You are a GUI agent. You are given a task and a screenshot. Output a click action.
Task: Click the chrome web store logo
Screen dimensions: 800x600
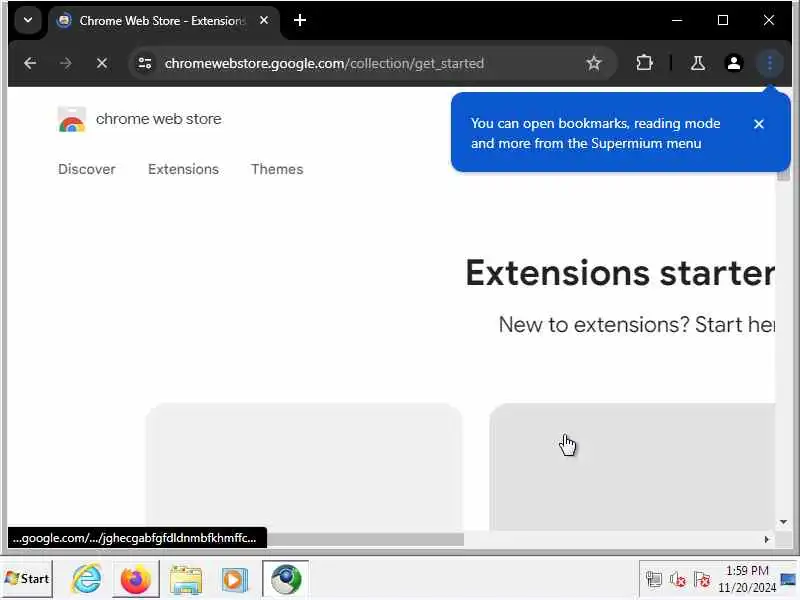coord(71,119)
